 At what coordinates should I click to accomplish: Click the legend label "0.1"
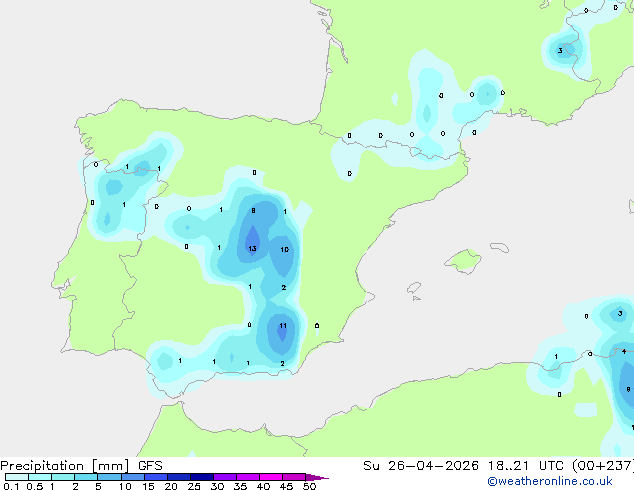coord(11,486)
